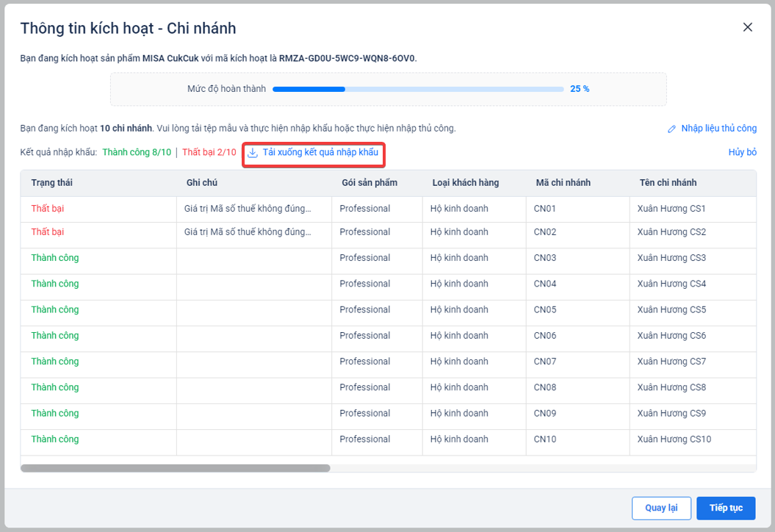Click the Thất bại 2/10 result count
775x532 pixels.
pos(209,152)
